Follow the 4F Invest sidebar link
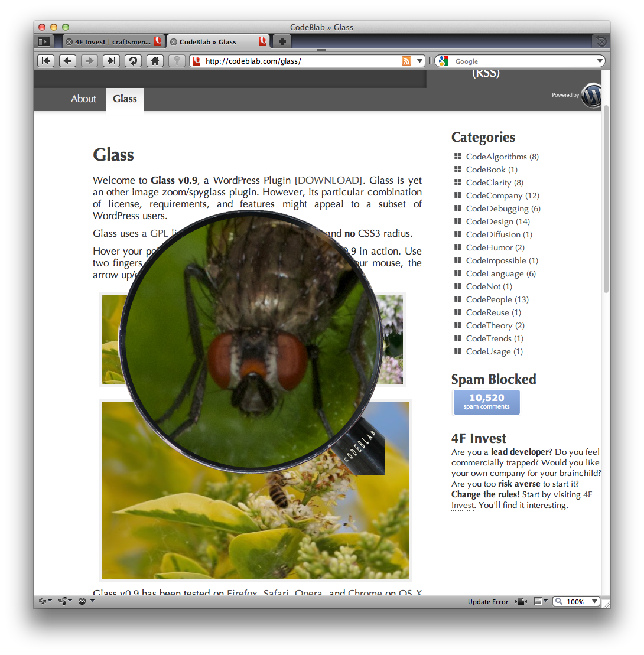644x655 pixels. [588, 494]
